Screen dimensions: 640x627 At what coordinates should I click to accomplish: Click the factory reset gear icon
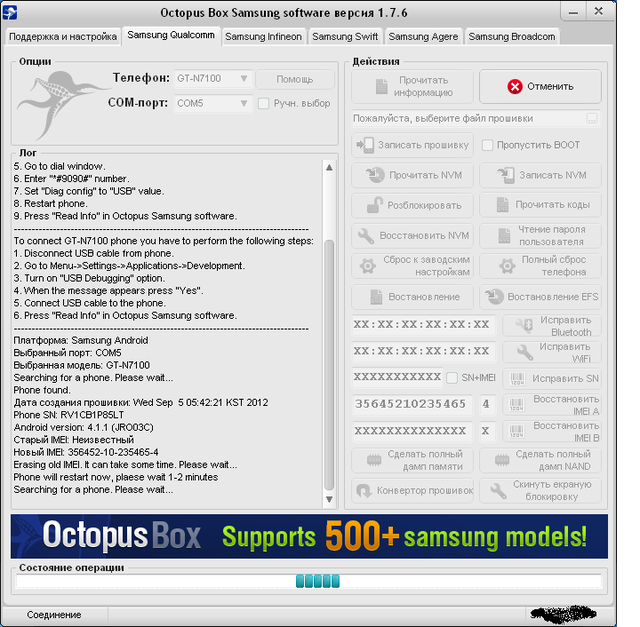[x=368, y=266]
